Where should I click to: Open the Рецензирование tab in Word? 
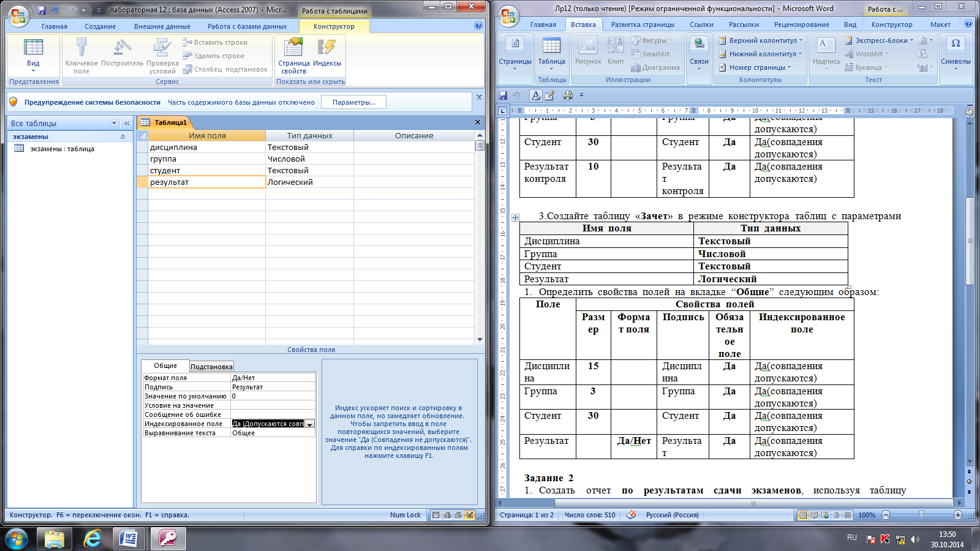point(801,24)
